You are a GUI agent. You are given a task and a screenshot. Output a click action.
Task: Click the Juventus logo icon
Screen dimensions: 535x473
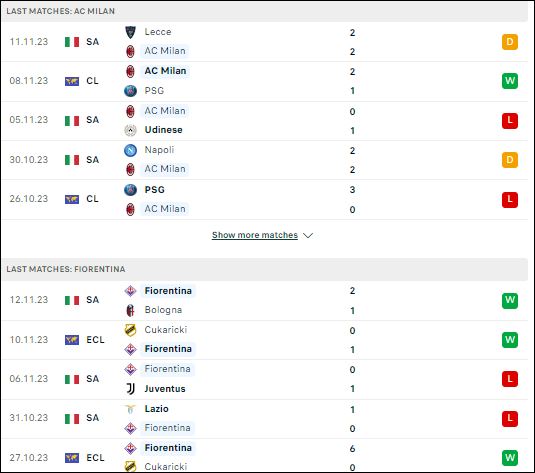pyautogui.click(x=130, y=389)
